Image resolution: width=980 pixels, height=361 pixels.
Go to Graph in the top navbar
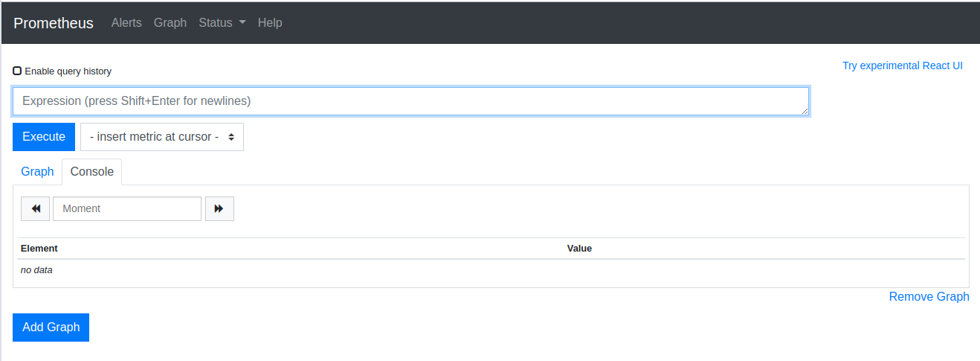[x=170, y=22]
